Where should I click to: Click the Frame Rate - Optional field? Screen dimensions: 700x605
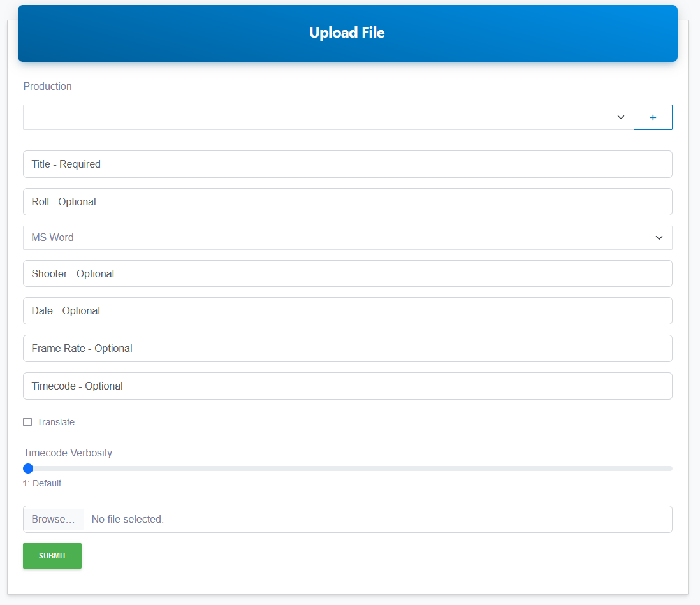[x=347, y=348]
